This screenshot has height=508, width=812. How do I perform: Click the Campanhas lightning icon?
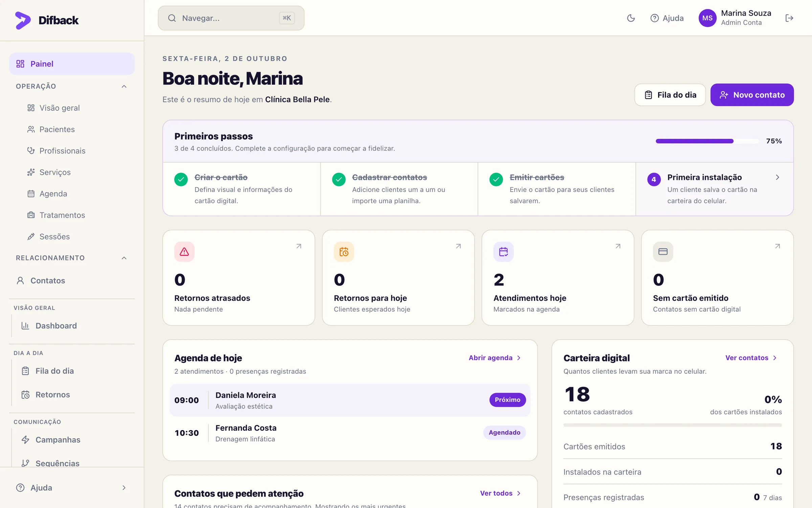point(25,440)
